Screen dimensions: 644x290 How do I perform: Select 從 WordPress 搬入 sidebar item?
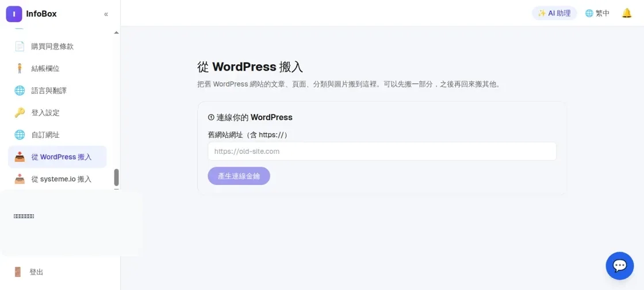click(57, 157)
